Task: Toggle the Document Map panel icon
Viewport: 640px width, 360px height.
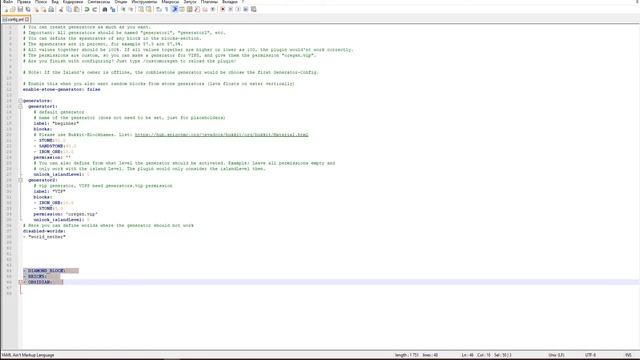Action: tap(189, 9)
